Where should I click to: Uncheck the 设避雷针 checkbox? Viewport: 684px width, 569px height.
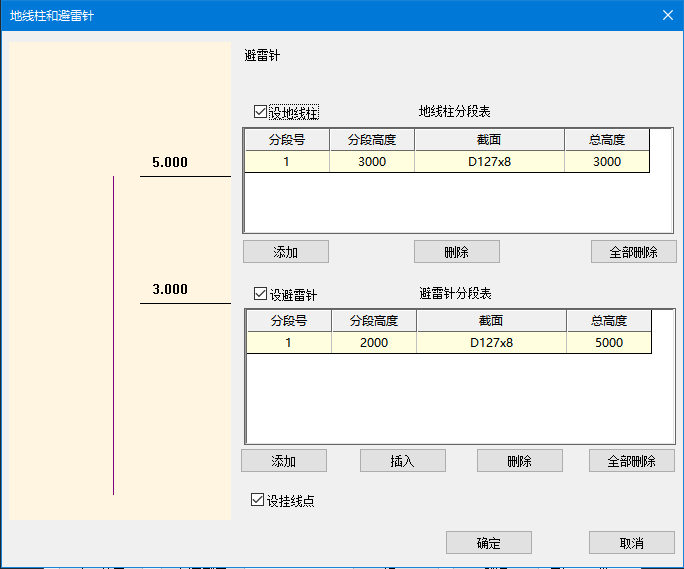(261, 295)
